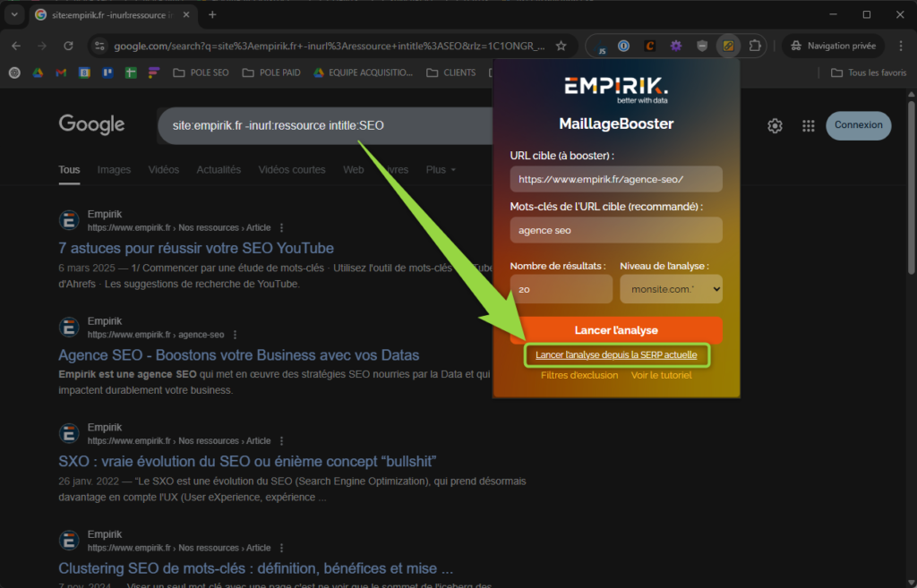
Task: Click the MaillageBooster link extension icon
Action: point(728,46)
